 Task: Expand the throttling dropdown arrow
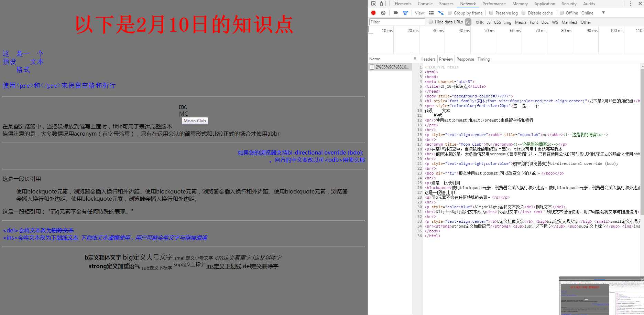(603, 13)
